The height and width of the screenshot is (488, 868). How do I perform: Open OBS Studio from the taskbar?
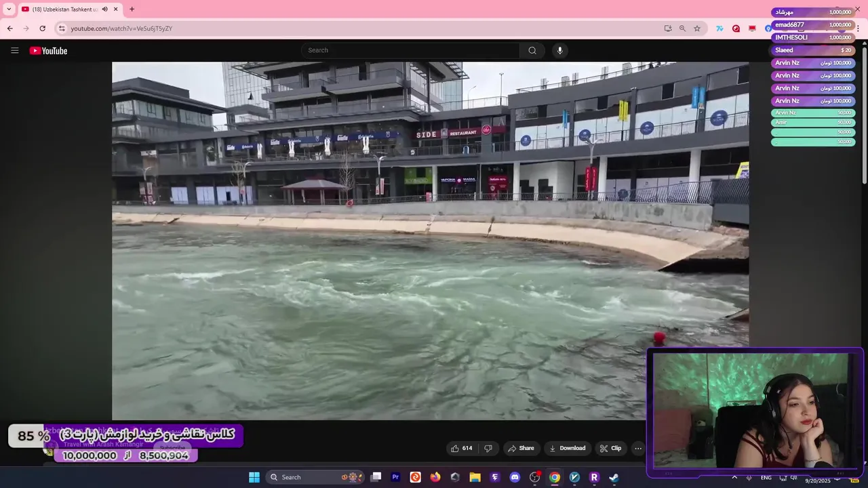click(535, 477)
